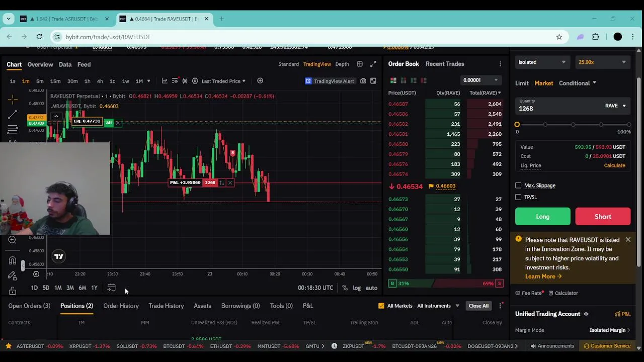
Task: Open the RAVE quantity unit dropdown
Action: point(615,106)
